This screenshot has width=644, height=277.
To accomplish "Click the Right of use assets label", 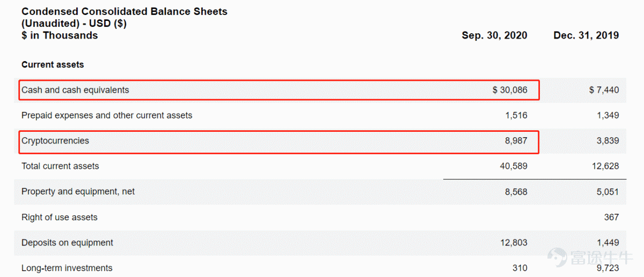I will pyautogui.click(x=60, y=217).
